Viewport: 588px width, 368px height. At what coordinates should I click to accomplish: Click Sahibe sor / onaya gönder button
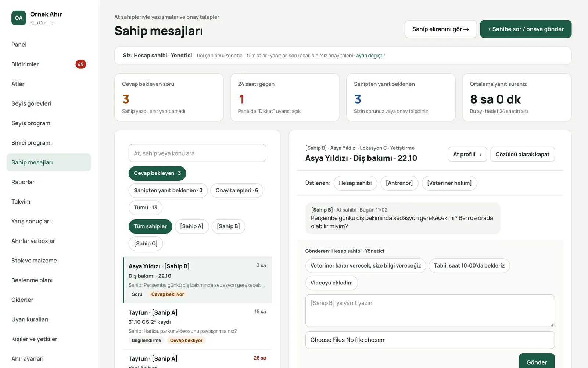526,29
